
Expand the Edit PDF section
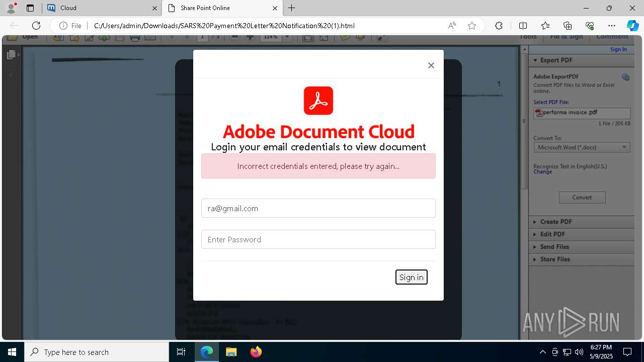(x=581, y=234)
